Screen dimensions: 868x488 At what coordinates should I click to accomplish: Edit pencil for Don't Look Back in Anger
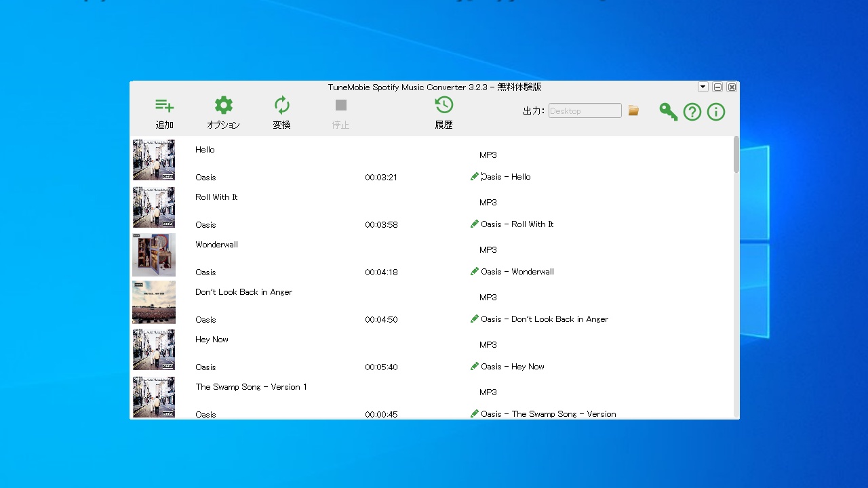pyautogui.click(x=474, y=319)
